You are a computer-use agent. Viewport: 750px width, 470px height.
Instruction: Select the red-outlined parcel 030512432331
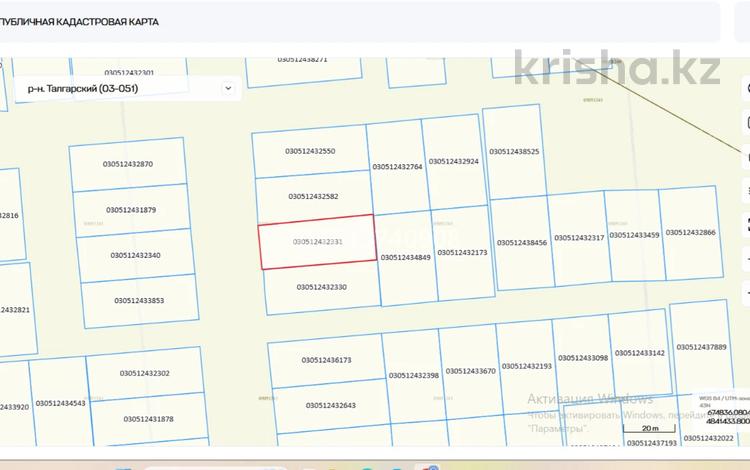[318, 242]
